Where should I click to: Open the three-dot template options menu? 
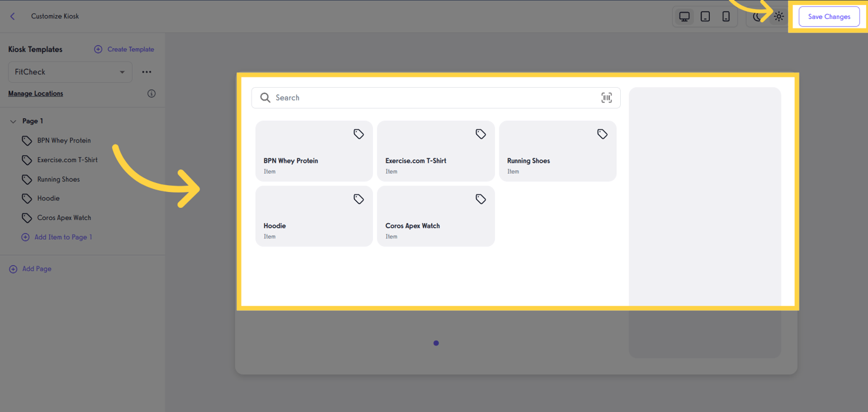click(x=147, y=72)
